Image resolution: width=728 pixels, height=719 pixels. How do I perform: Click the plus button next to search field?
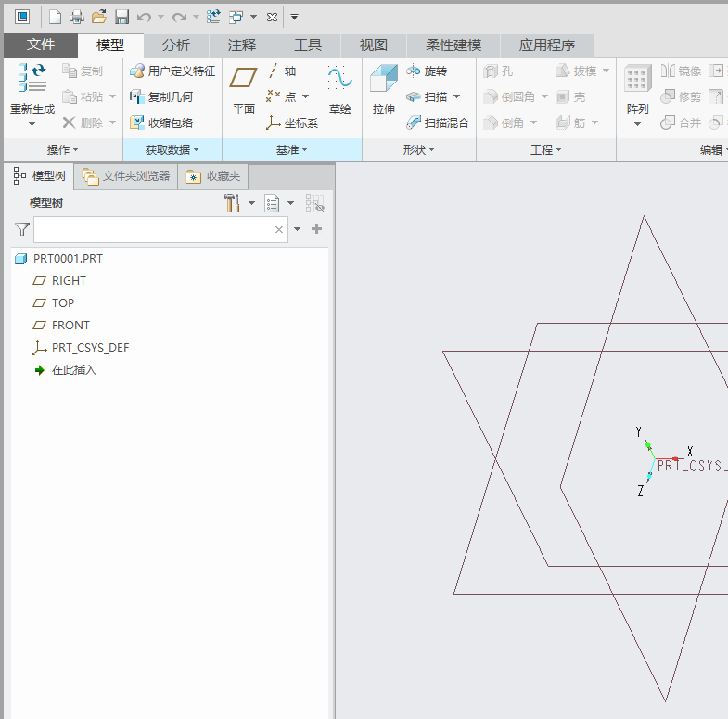(x=316, y=229)
